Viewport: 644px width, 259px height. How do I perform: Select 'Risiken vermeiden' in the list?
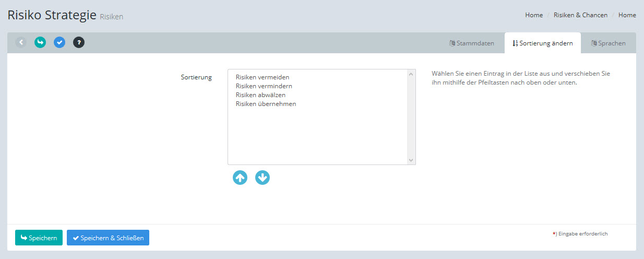(262, 77)
